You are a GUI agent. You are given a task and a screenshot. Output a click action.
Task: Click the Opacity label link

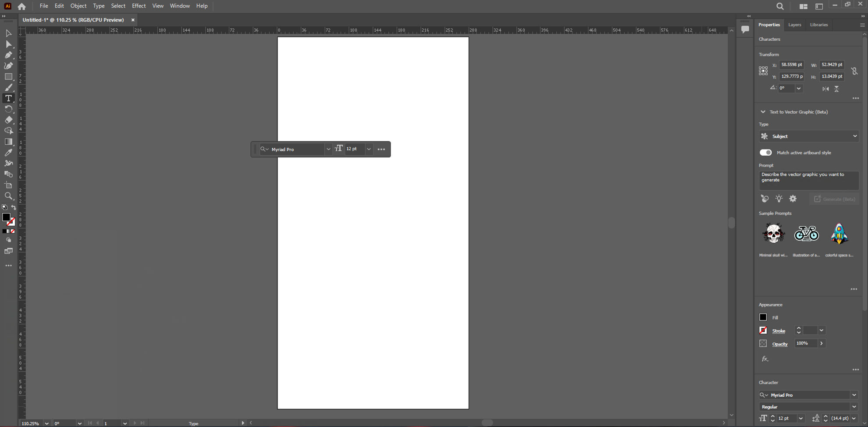click(x=780, y=344)
